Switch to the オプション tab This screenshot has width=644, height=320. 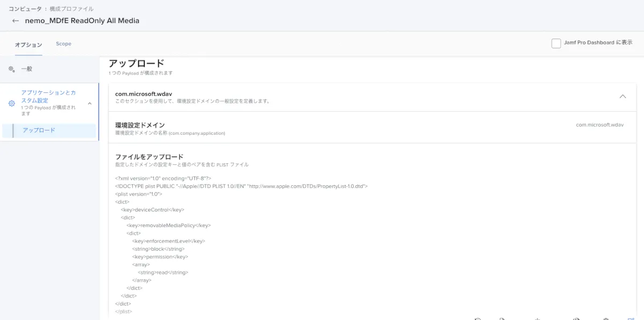click(28, 45)
